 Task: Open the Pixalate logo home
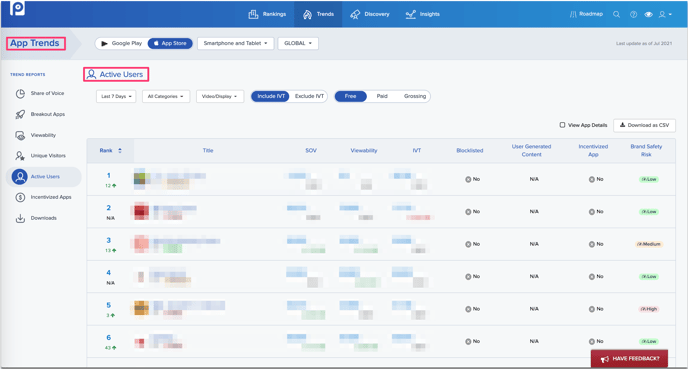pyautogui.click(x=17, y=8)
